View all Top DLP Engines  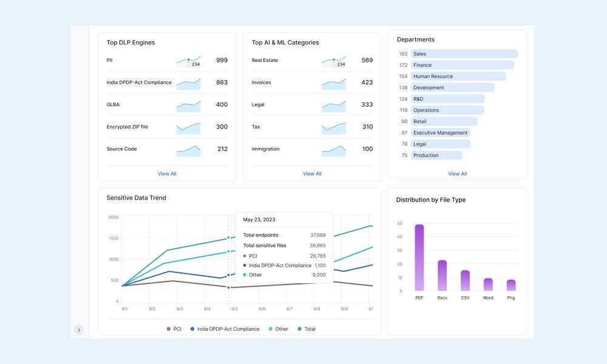[167, 174]
